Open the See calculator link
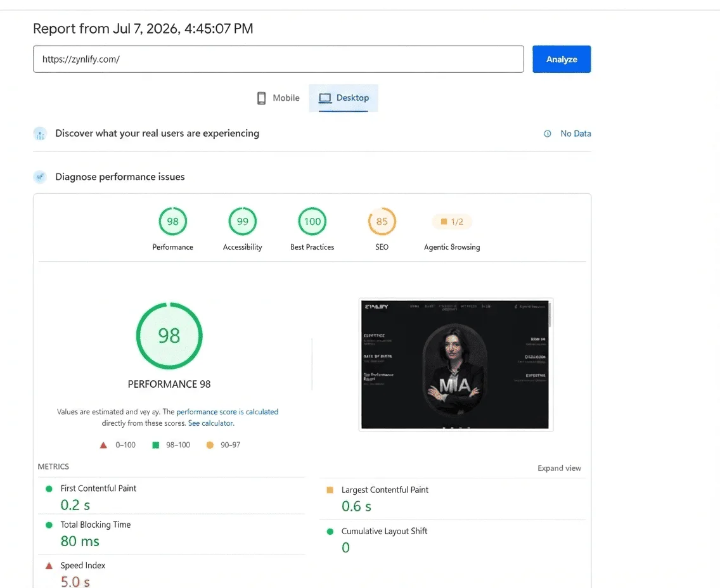This screenshot has height=588, width=720. [x=211, y=423]
